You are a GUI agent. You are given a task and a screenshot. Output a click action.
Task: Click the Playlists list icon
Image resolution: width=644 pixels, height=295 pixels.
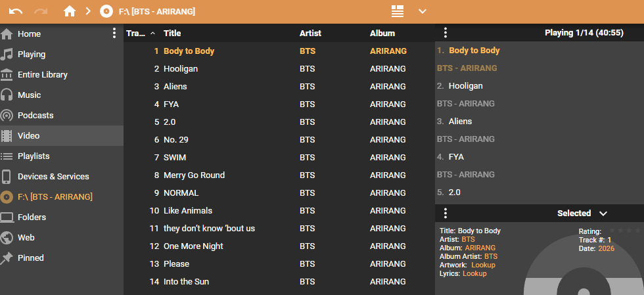coord(7,156)
